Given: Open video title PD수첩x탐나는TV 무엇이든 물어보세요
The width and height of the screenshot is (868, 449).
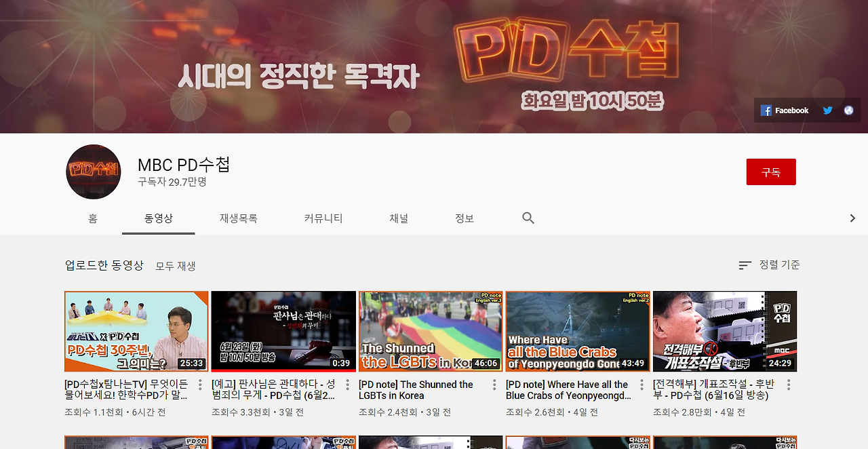Looking at the screenshot, I should (x=127, y=390).
